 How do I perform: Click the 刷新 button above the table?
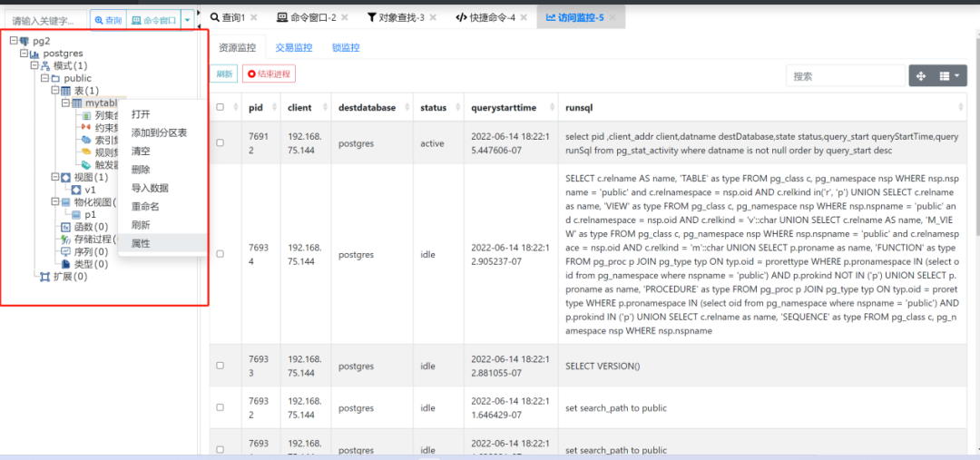click(224, 73)
